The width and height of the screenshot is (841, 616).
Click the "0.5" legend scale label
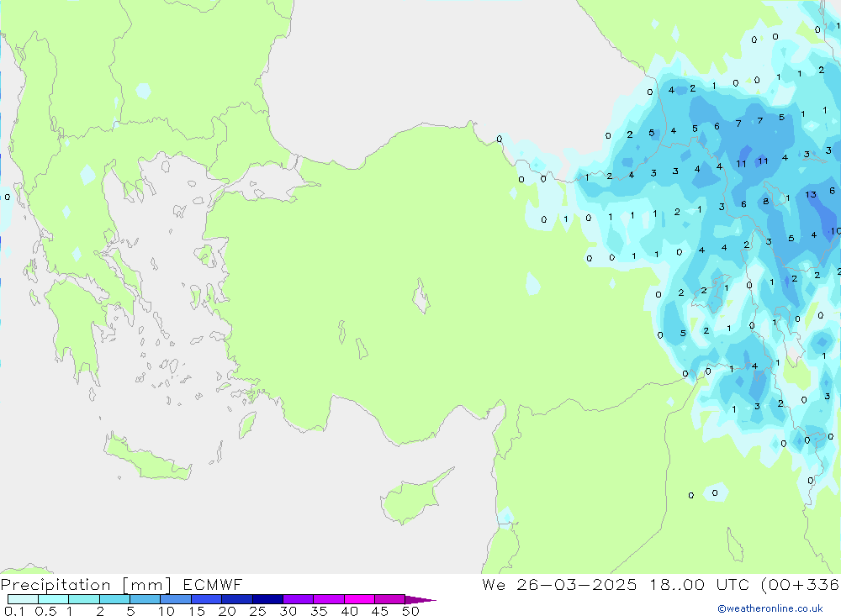coord(45,611)
